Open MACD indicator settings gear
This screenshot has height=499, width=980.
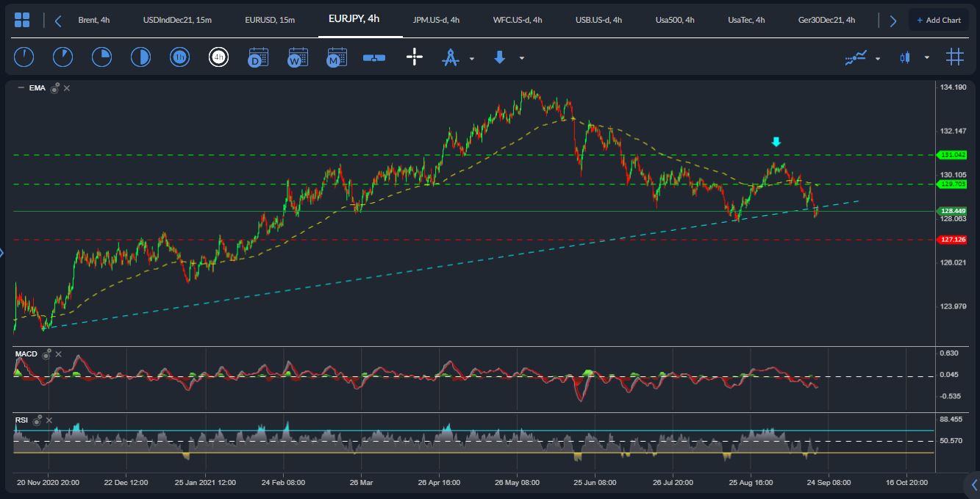46,354
